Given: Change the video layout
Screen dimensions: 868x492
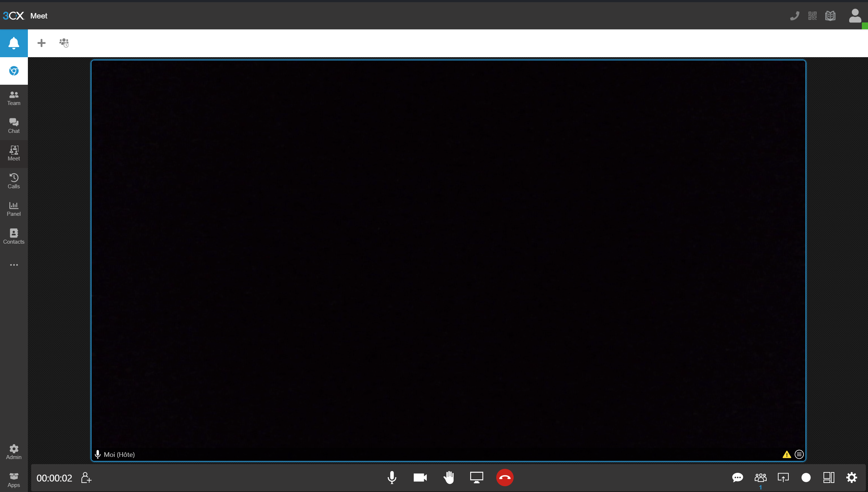Looking at the screenshot, I should coord(829,478).
